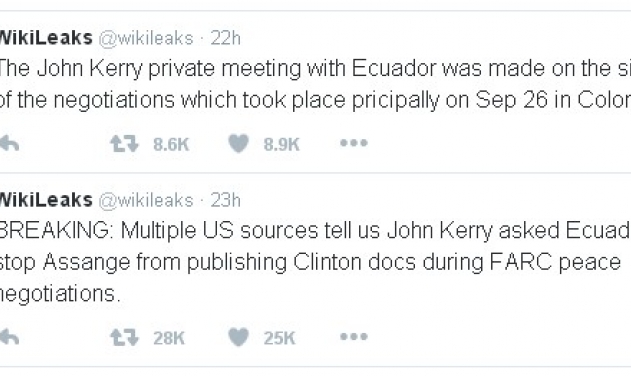Like the tweet with 8.9K likes
This screenshot has height=376, width=631.
(239, 143)
